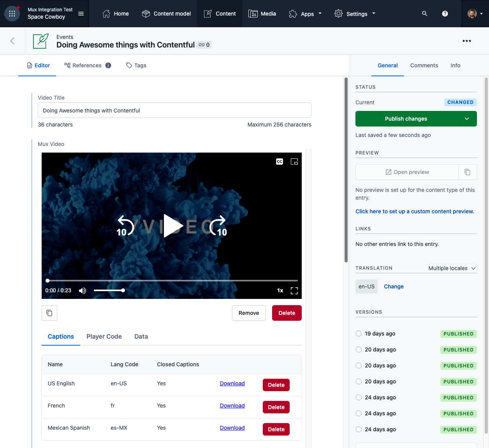Open the three-dot entry actions menu
Image resolution: width=489 pixels, height=448 pixels.
pyautogui.click(x=467, y=41)
